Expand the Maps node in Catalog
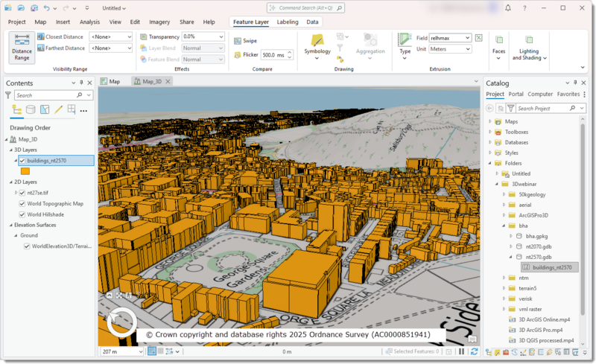Image resolution: width=596 pixels, height=364 pixels. pyautogui.click(x=490, y=121)
